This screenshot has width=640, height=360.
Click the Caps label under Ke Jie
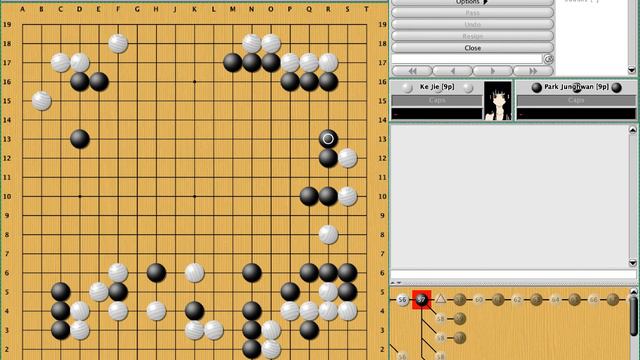point(437,100)
